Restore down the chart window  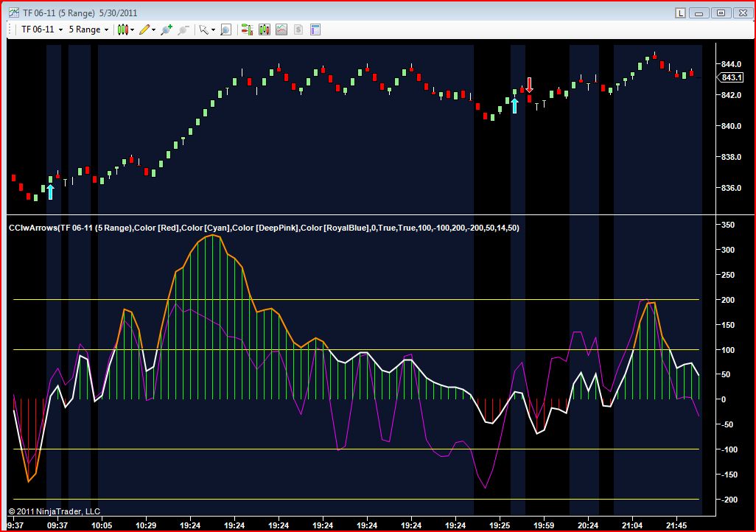(x=721, y=13)
